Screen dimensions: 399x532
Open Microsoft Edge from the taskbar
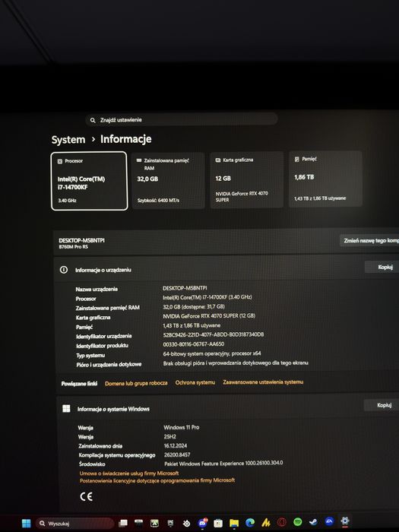(250, 523)
